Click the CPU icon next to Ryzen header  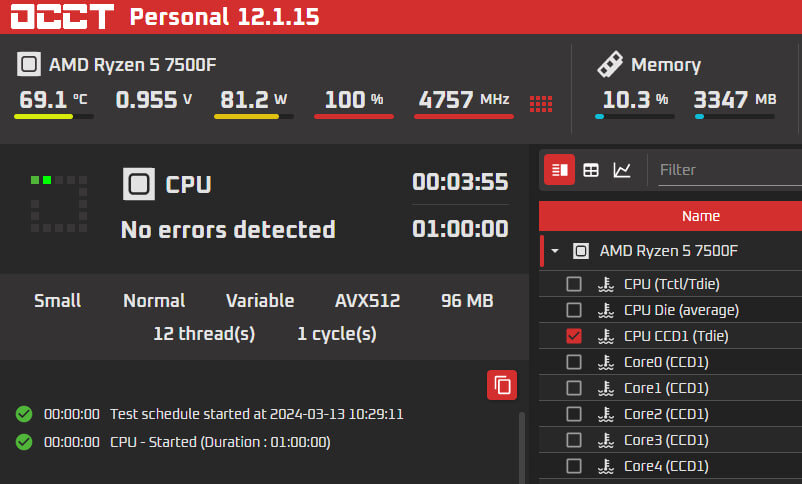tap(29, 64)
